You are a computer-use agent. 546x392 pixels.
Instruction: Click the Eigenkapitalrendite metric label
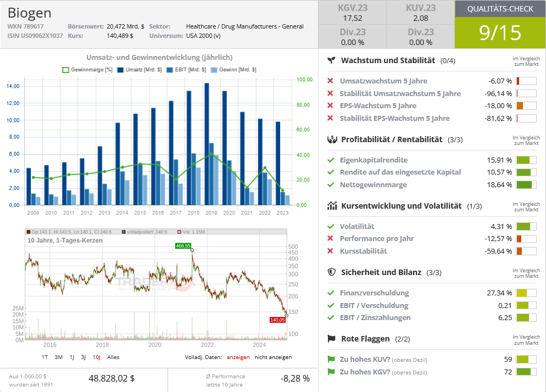click(x=374, y=160)
